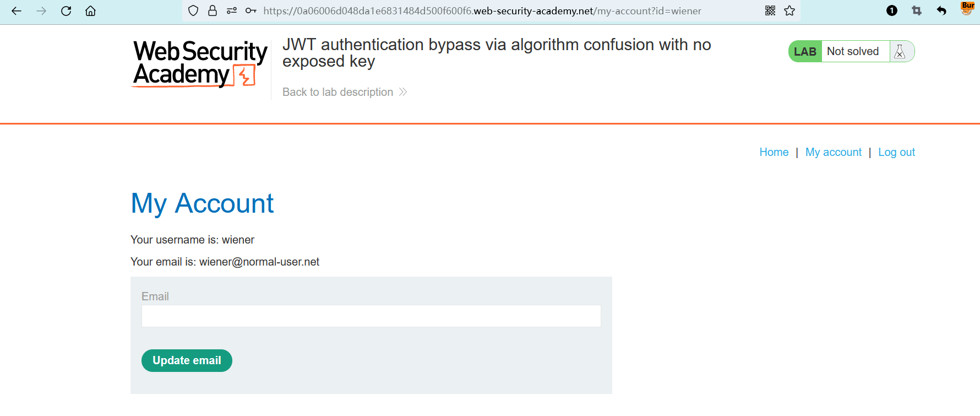Open tracking protection shield icon
Image resolution: width=980 pixels, height=416 pixels.
193,11
